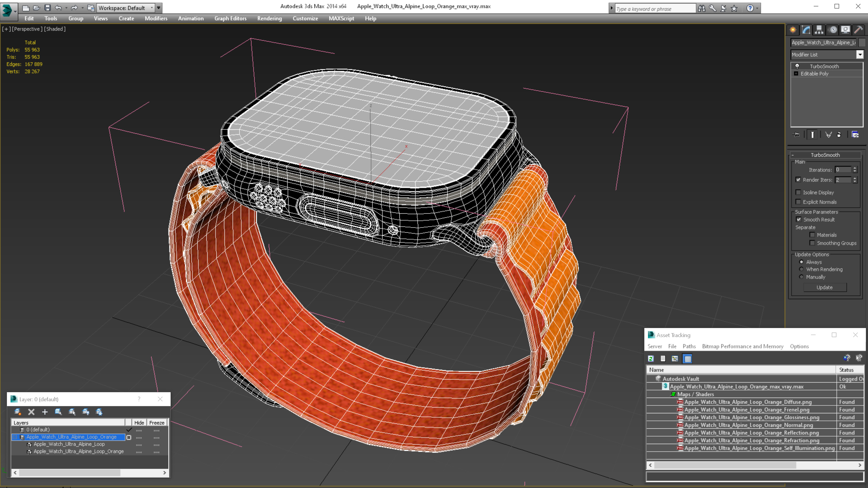Expand the Editable Poly plus box
868x488 pixels.
click(796, 74)
